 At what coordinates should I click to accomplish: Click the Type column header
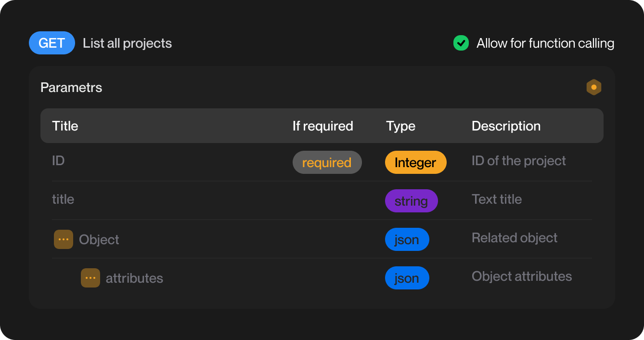coord(400,126)
